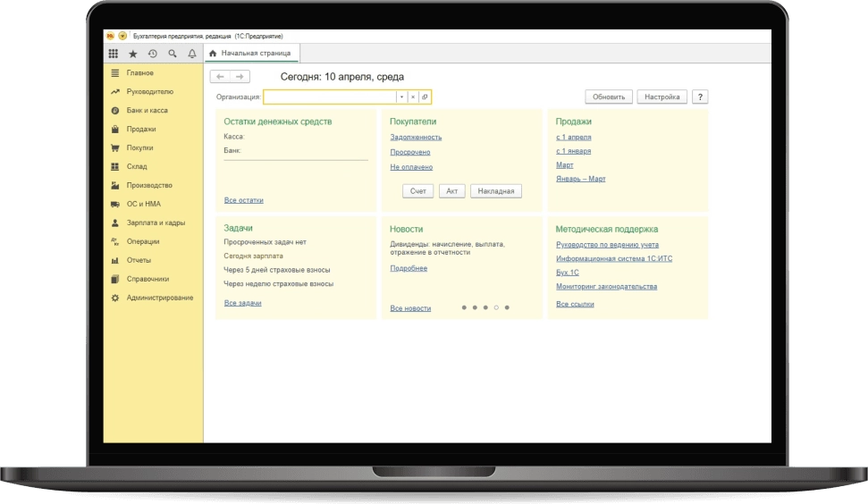This screenshot has width=868, height=504.
Task: Expand the Организация dropdown arrow
Action: (x=401, y=97)
